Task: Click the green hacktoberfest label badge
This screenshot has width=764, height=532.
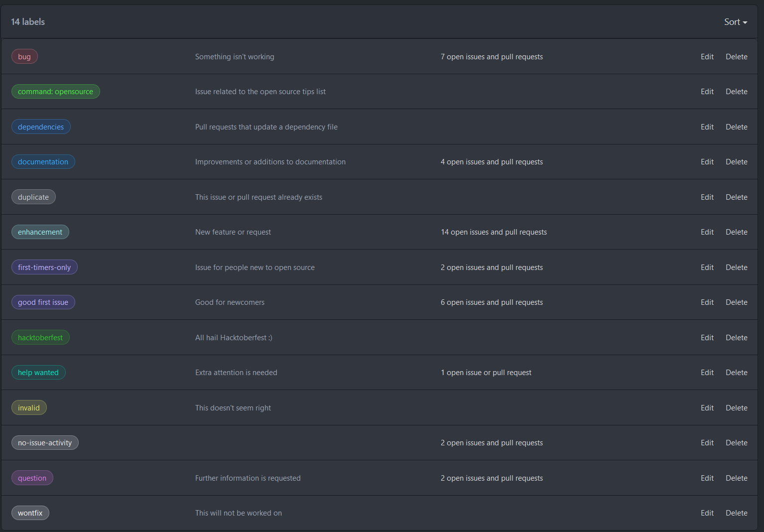Action: click(40, 337)
